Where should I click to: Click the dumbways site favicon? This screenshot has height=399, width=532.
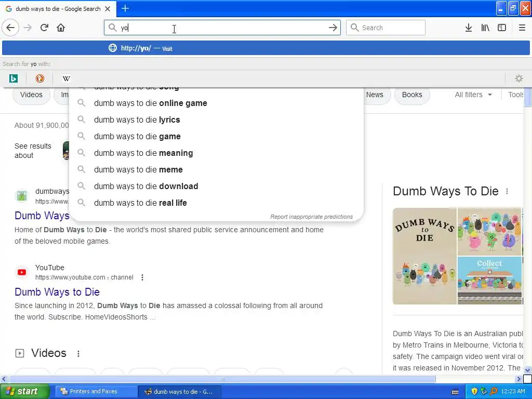[22, 196]
